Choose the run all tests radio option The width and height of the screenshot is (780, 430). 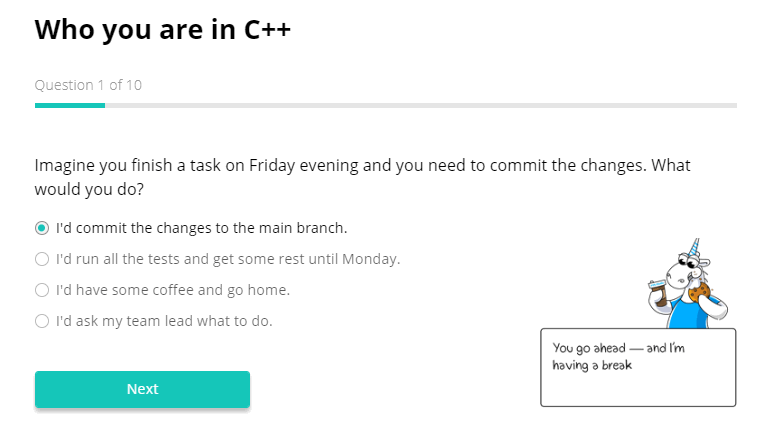[x=42, y=259]
